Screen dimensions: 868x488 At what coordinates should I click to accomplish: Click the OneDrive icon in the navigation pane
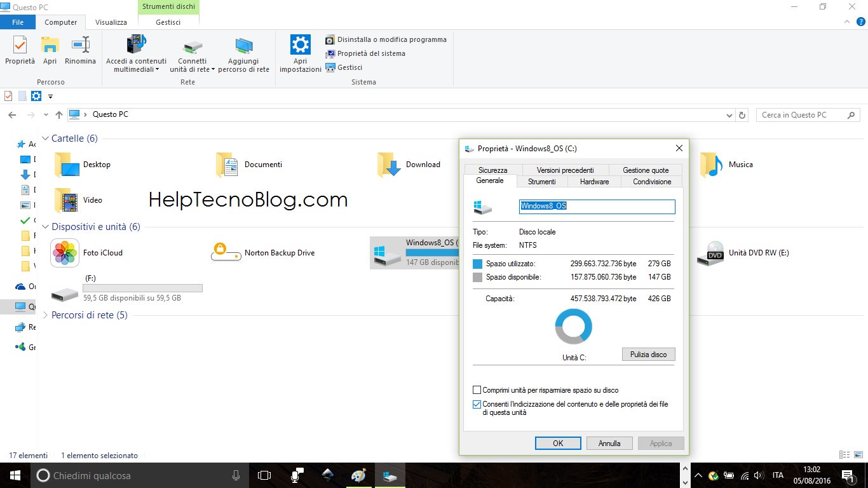[20, 287]
